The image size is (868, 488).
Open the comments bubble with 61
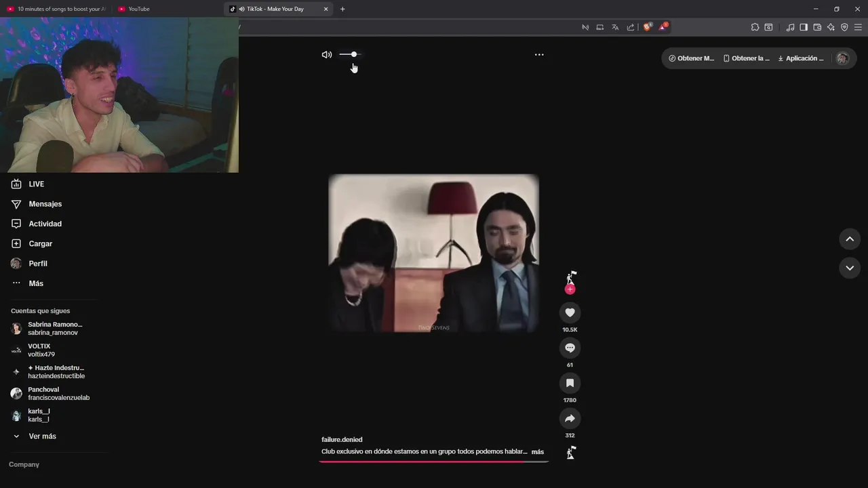pos(570,348)
